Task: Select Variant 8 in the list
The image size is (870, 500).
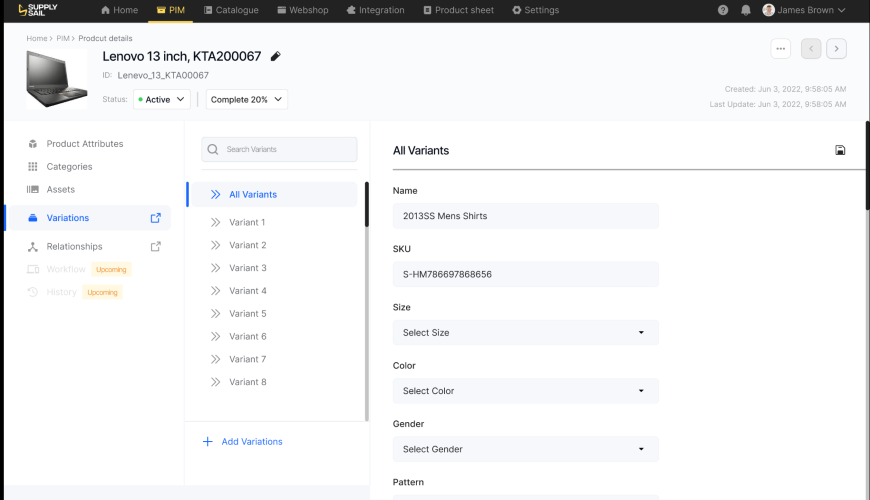Action: 247,382
